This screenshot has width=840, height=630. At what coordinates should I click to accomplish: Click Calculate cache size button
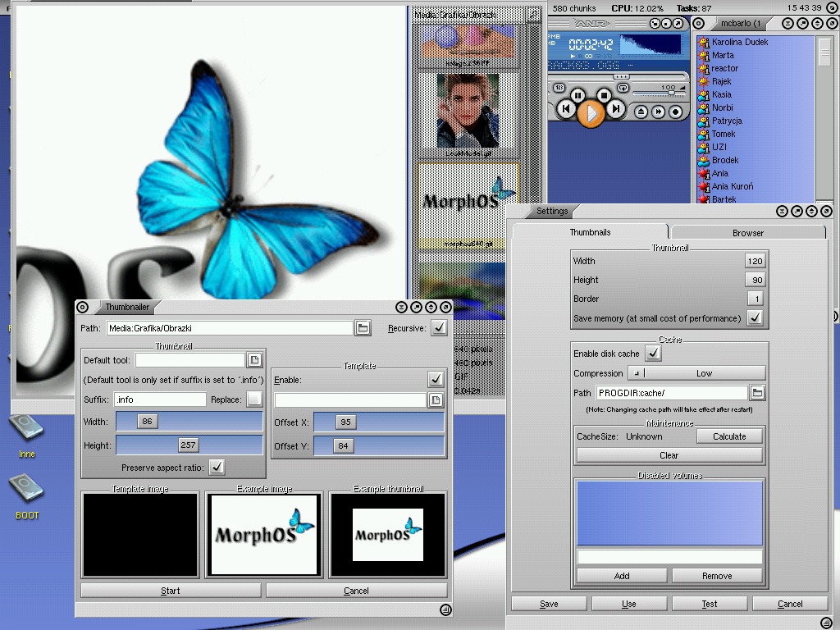coord(729,436)
